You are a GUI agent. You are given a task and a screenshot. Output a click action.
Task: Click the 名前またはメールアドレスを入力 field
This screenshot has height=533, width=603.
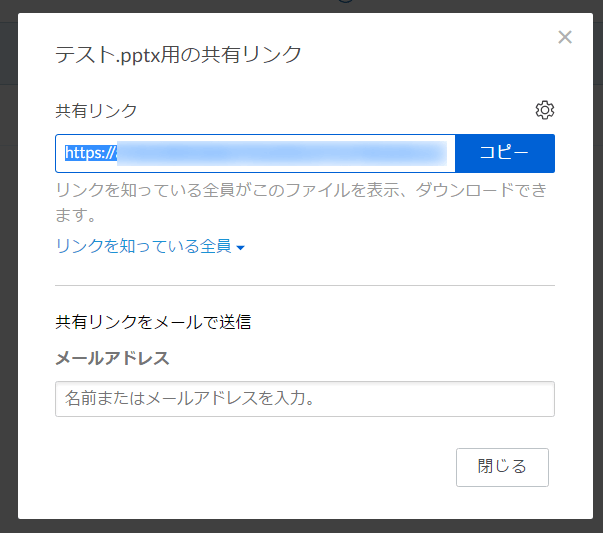304,399
